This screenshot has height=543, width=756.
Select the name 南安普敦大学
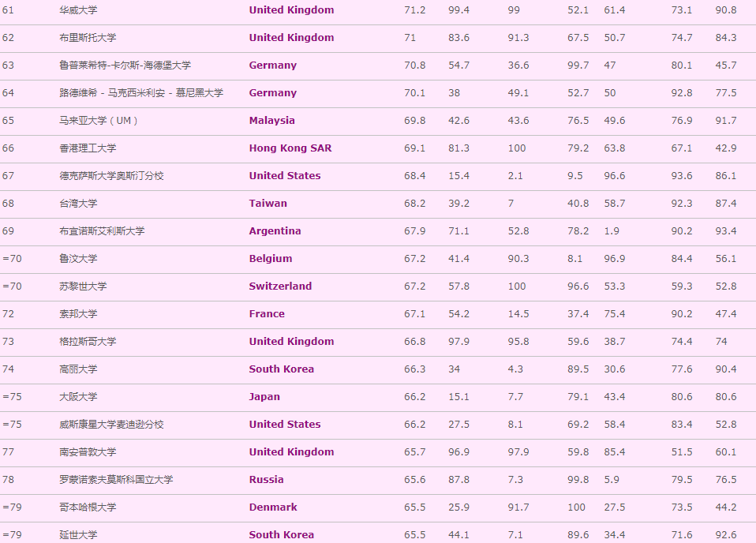pos(88,452)
